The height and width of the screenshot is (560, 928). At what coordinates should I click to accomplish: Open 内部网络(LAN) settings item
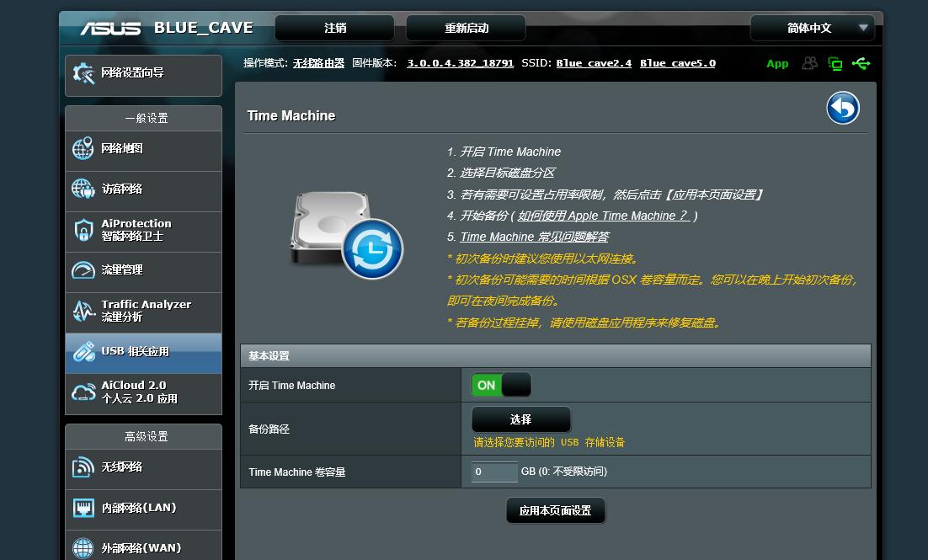pos(144,508)
